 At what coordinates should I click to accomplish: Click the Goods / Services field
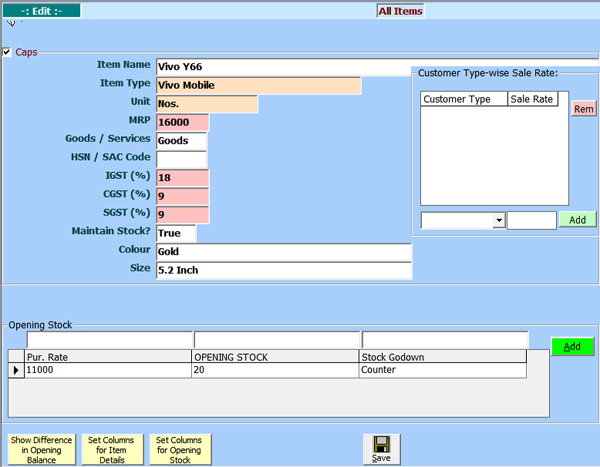(182, 141)
